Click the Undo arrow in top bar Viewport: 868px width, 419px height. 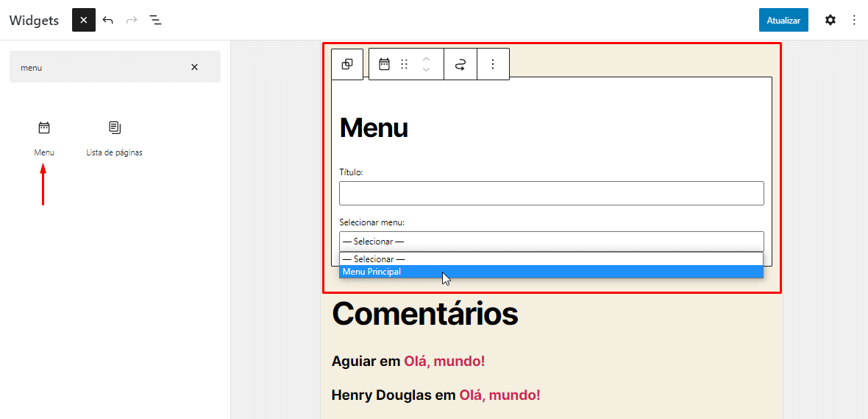tap(108, 20)
